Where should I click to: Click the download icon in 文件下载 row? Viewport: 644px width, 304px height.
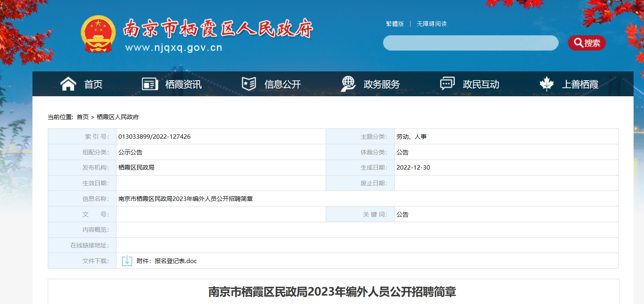point(127,261)
